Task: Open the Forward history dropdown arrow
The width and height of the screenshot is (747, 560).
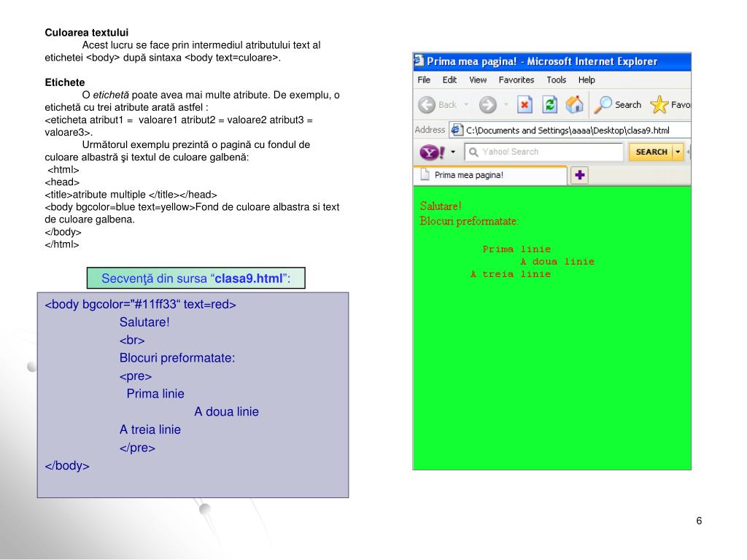Action: tap(506, 105)
